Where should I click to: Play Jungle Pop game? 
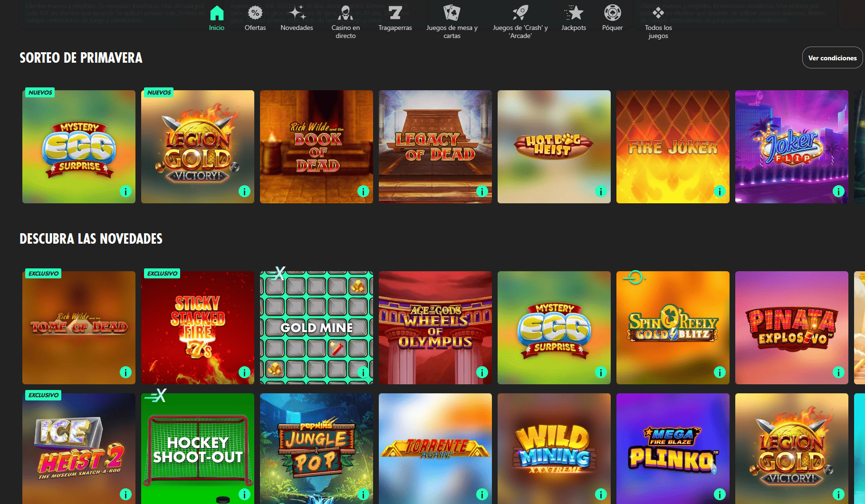(317, 448)
